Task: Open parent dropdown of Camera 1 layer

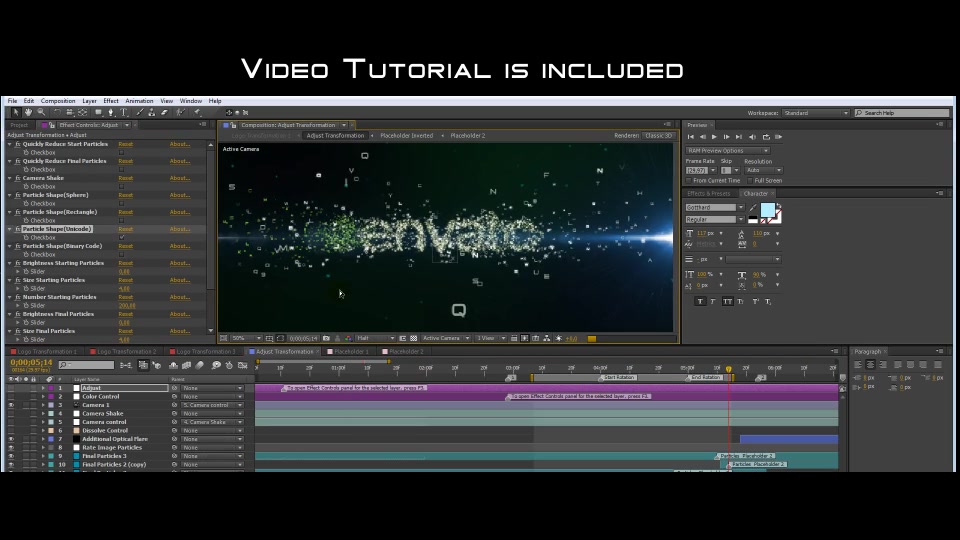Action: (212, 405)
